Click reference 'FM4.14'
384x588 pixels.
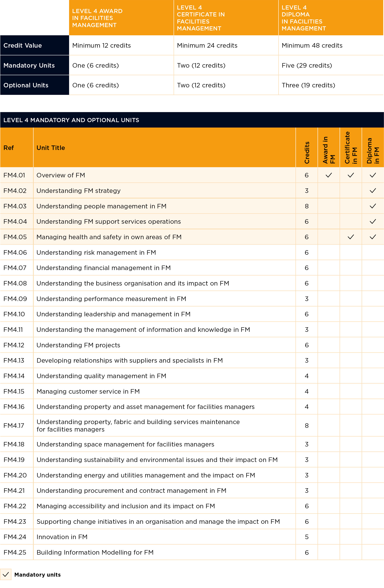tap(14, 376)
